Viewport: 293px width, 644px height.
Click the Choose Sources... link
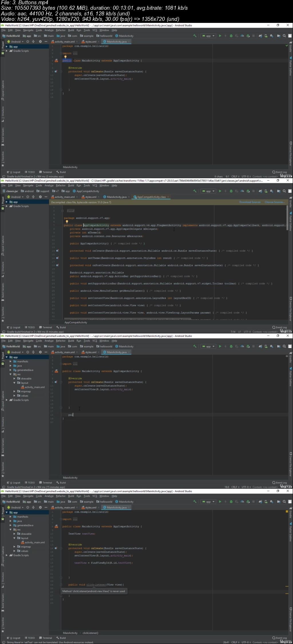pyautogui.click(x=275, y=202)
